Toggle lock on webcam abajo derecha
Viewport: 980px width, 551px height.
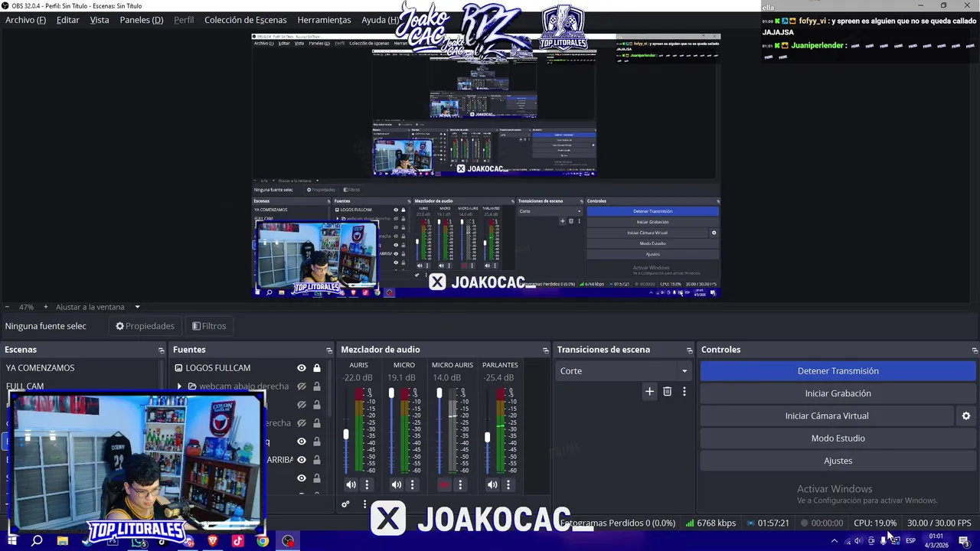point(317,386)
